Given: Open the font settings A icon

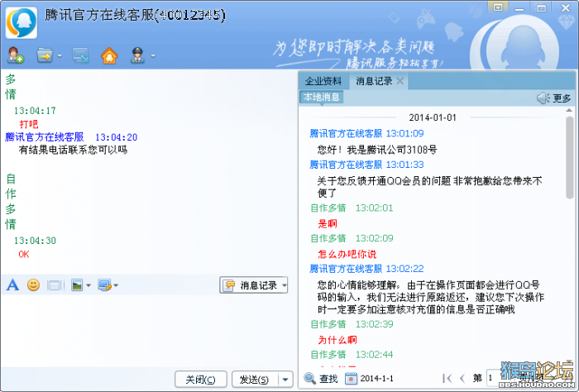Looking at the screenshot, I should tap(12, 285).
